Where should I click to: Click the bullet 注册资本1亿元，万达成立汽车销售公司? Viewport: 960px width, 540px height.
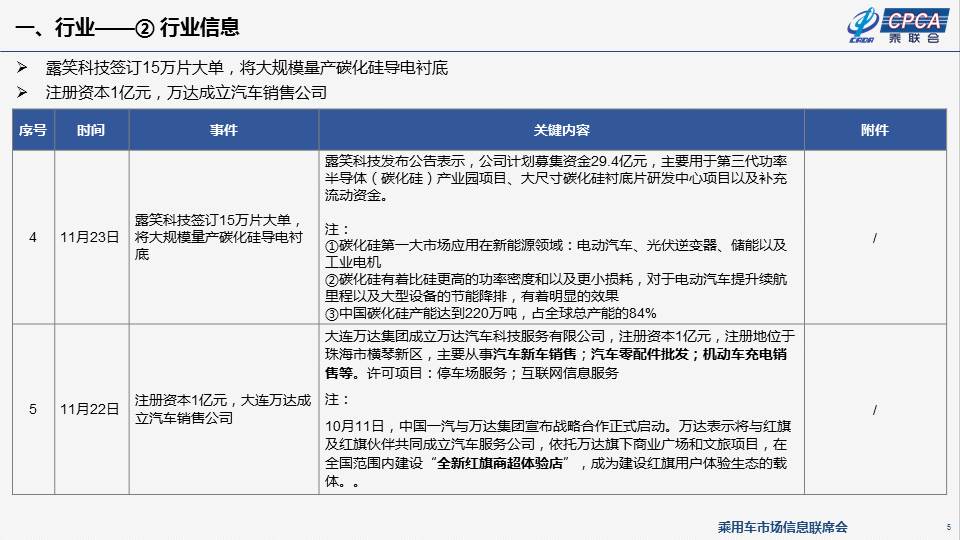click(186, 92)
